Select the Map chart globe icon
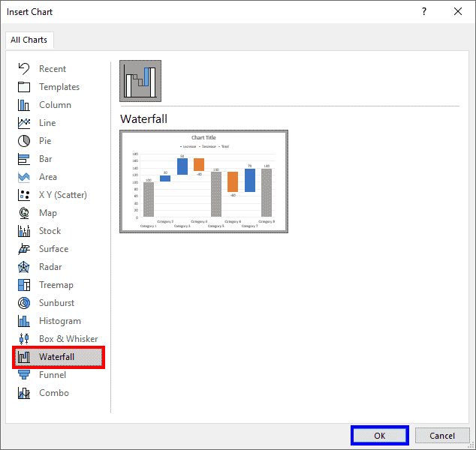 (24, 213)
